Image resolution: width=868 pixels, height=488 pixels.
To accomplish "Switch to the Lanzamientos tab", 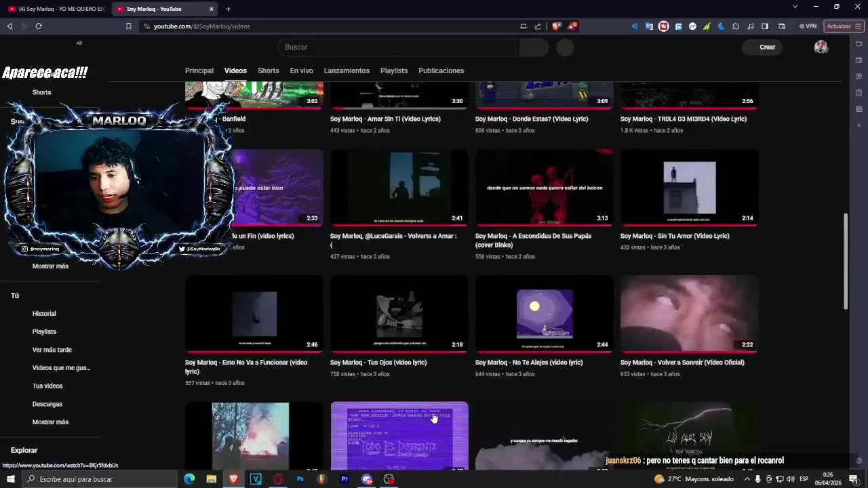I will (x=347, y=70).
